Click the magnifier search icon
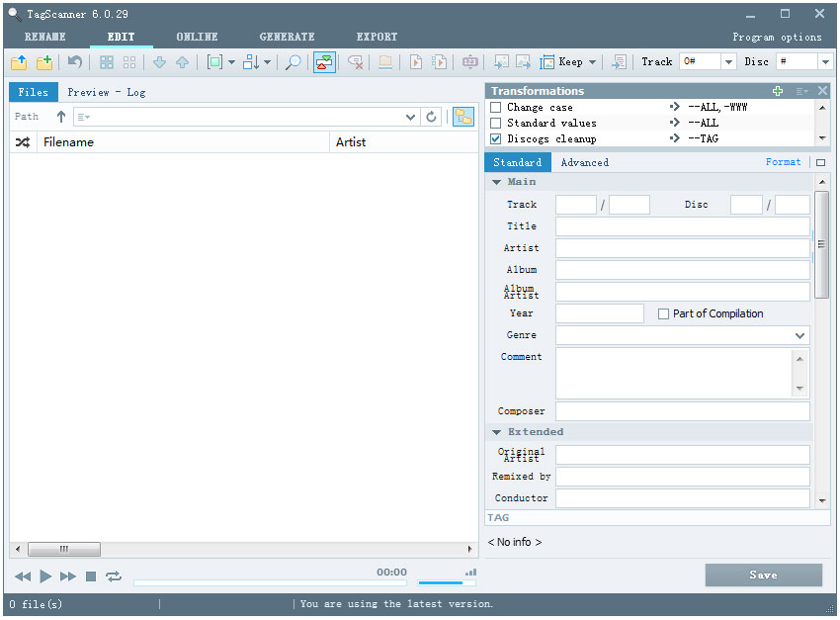 tap(294, 62)
